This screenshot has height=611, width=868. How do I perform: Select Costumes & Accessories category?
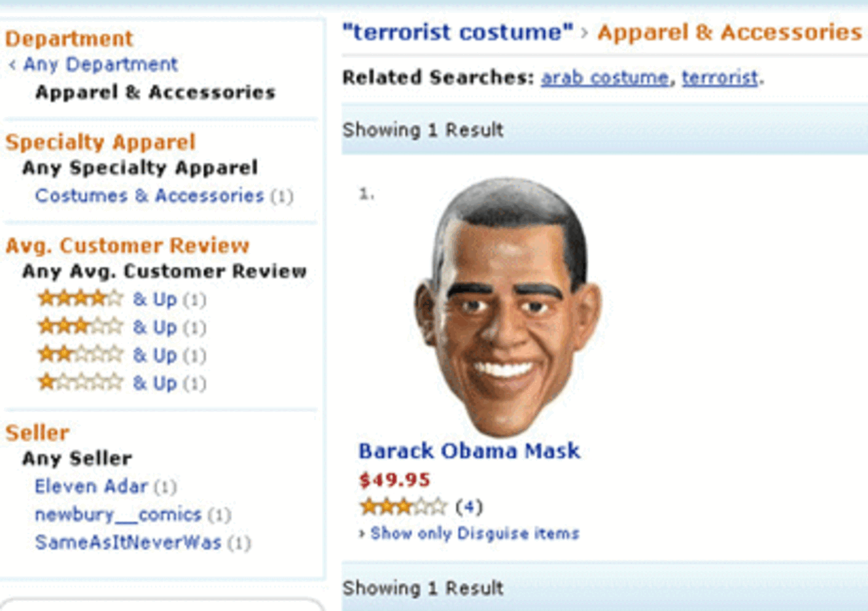[x=150, y=196]
